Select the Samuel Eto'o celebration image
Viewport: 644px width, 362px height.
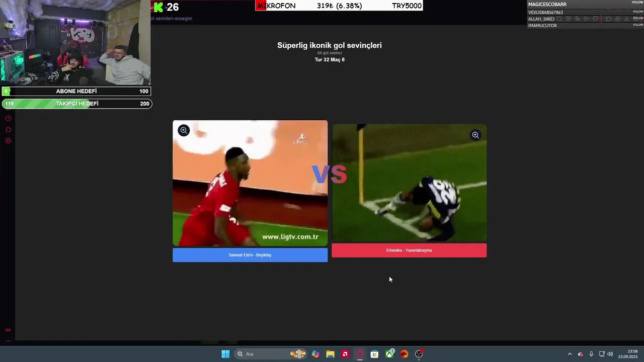pos(250,183)
